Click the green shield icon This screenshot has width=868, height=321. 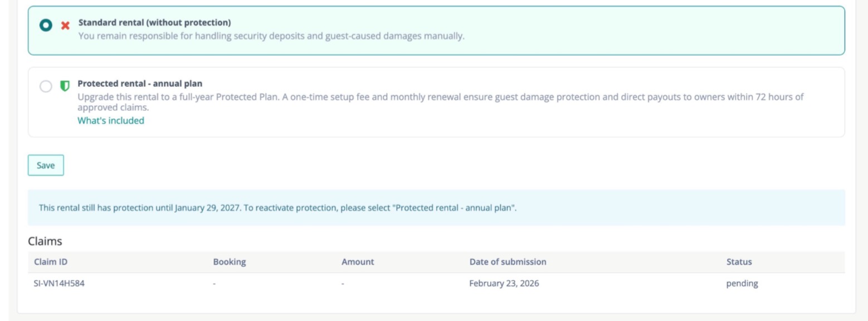pyautogui.click(x=65, y=86)
